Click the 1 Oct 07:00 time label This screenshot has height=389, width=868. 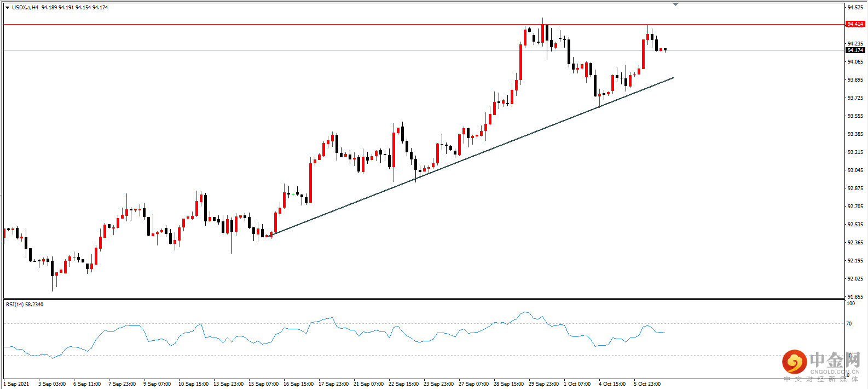pos(577,384)
